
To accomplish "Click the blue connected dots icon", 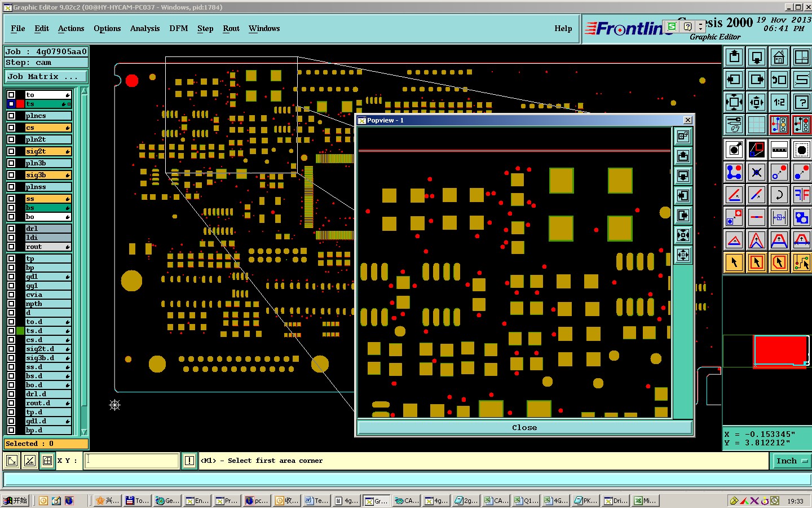I will pyautogui.click(x=734, y=172).
